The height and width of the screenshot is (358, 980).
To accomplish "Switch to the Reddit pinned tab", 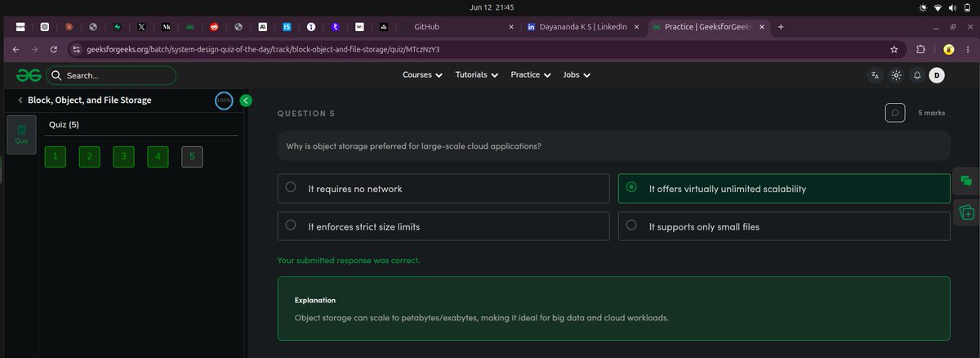I will point(213,26).
